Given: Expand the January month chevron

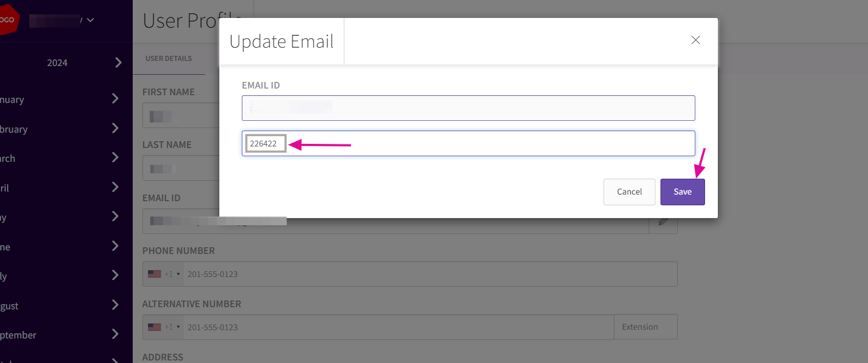Looking at the screenshot, I should (115, 98).
